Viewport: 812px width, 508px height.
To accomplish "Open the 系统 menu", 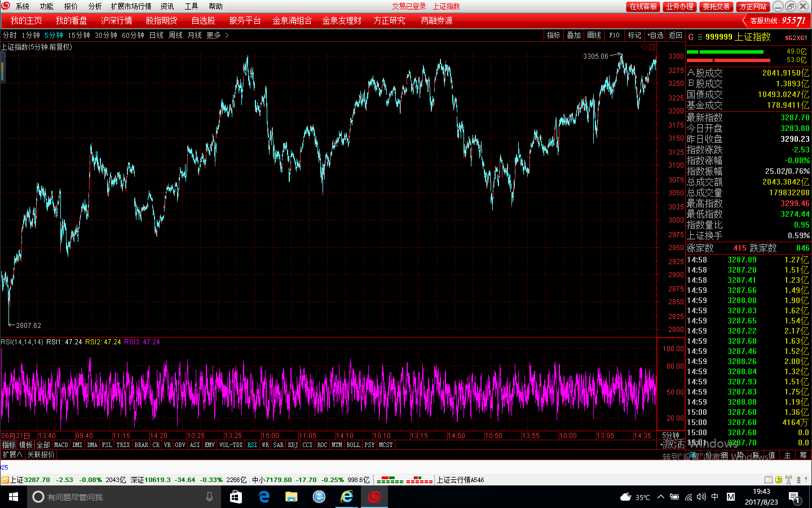I will (x=23, y=6).
